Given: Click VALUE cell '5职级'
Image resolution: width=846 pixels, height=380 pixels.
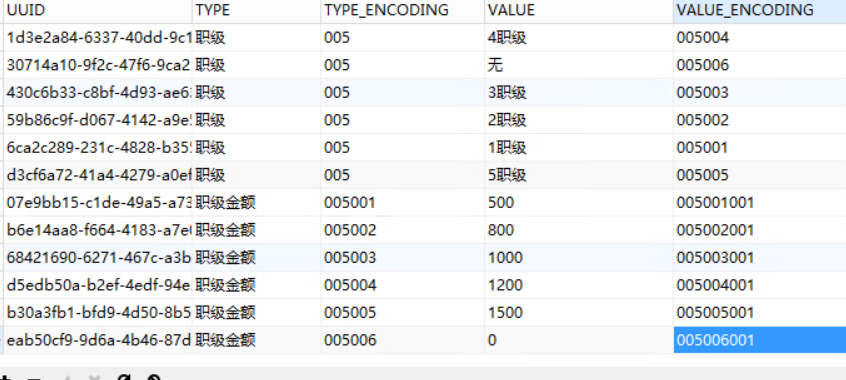Looking at the screenshot, I should 579,175.
